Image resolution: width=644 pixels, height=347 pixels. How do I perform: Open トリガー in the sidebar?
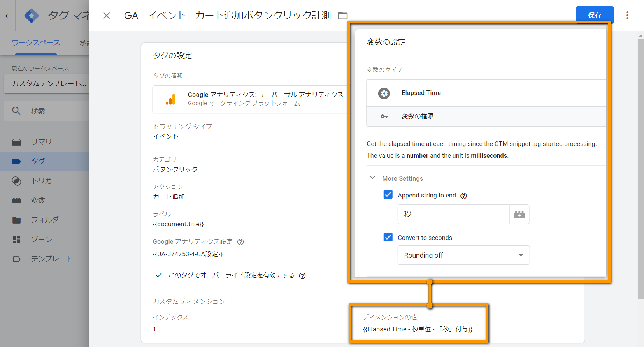[45, 181]
